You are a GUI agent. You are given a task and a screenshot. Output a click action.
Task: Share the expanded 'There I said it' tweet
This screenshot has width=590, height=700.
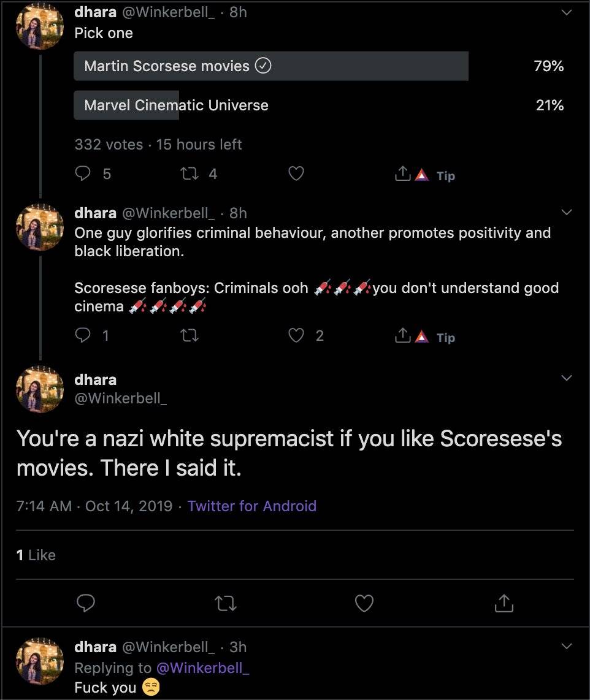click(504, 603)
